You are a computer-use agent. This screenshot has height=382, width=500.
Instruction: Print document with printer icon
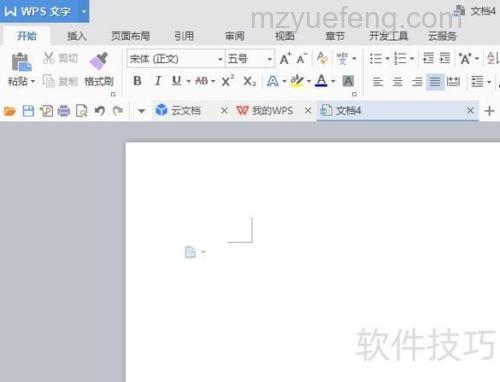point(64,111)
